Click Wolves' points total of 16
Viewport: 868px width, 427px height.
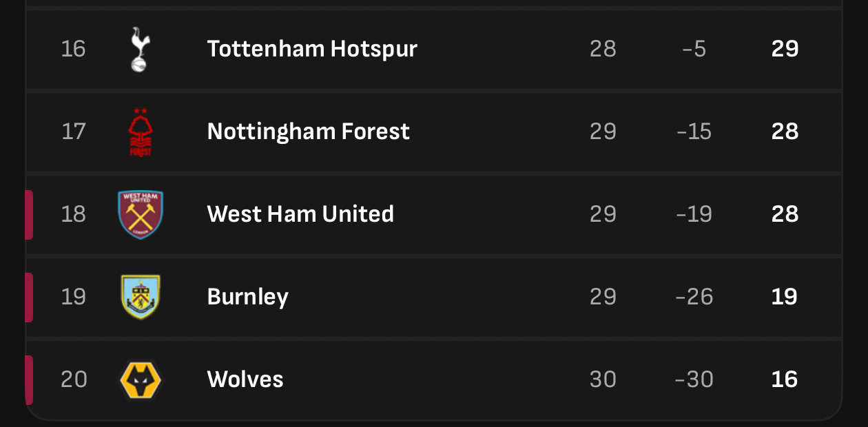[785, 379]
